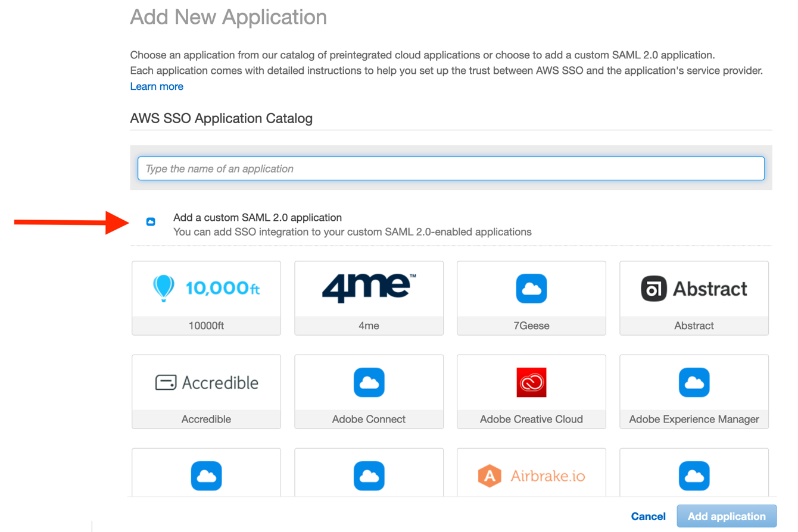Open the Learn more link
The width and height of the screenshot is (798, 532).
[156, 86]
